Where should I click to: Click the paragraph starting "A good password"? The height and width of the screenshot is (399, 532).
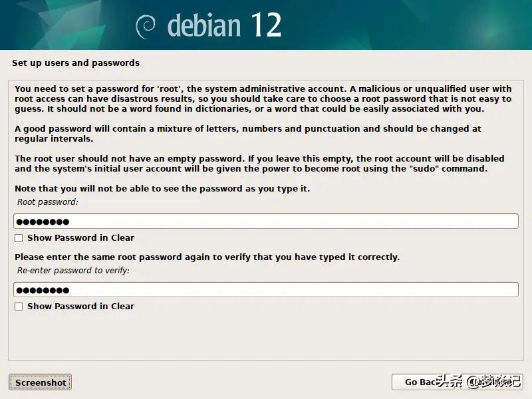pos(247,134)
